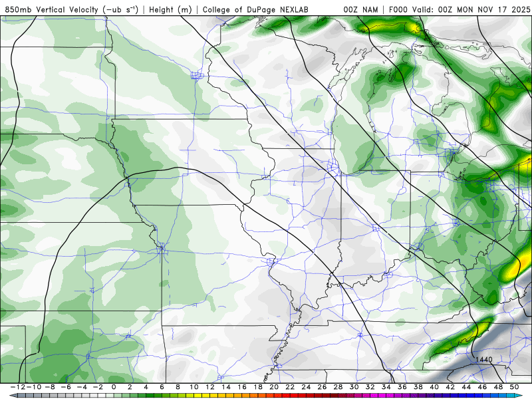
Task: Click the '16' value on the color scale
Action: (242, 387)
